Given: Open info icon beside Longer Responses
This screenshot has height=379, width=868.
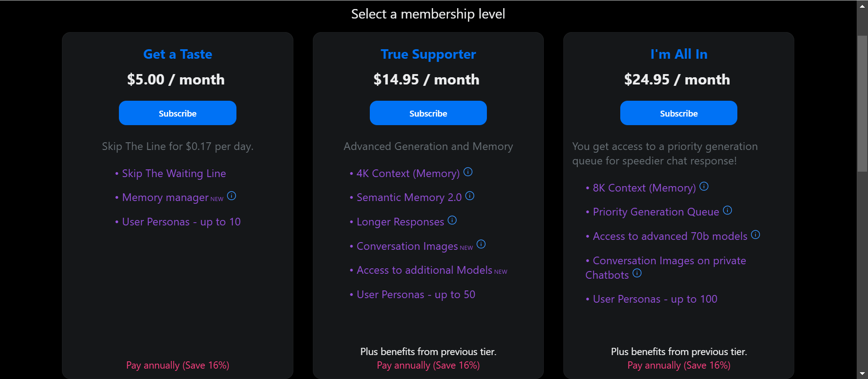Looking at the screenshot, I should pyautogui.click(x=452, y=220).
